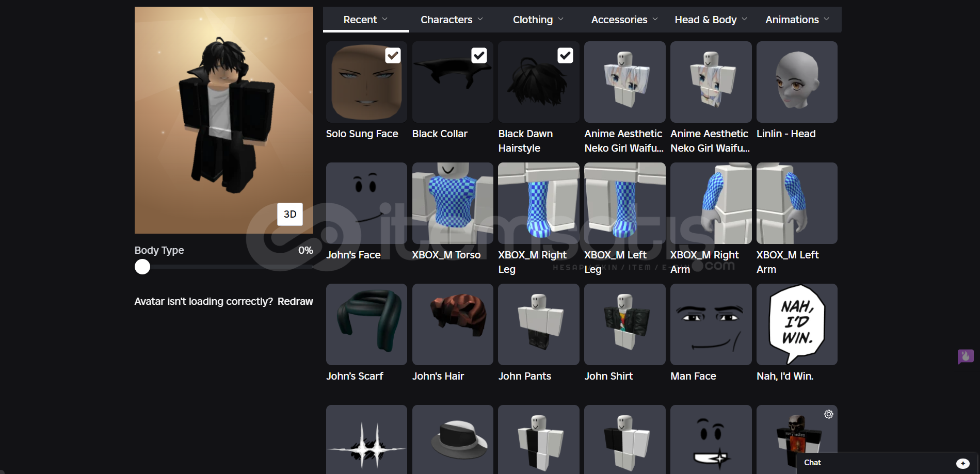Open the Animations tab

point(797,20)
